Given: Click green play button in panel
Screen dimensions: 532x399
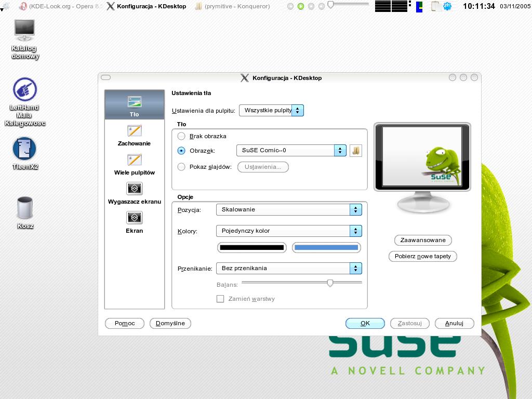Looking at the screenshot, I should [x=301, y=6].
